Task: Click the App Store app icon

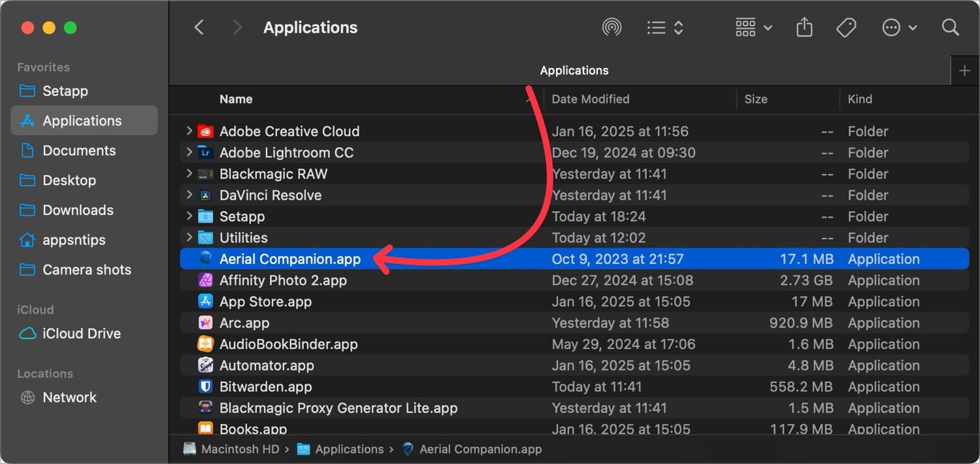Action: (x=206, y=301)
